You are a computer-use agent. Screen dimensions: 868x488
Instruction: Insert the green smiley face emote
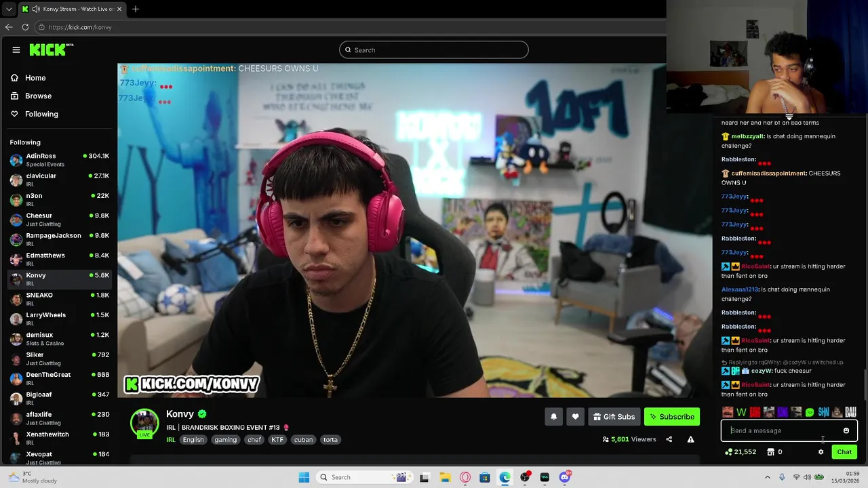tap(810, 412)
